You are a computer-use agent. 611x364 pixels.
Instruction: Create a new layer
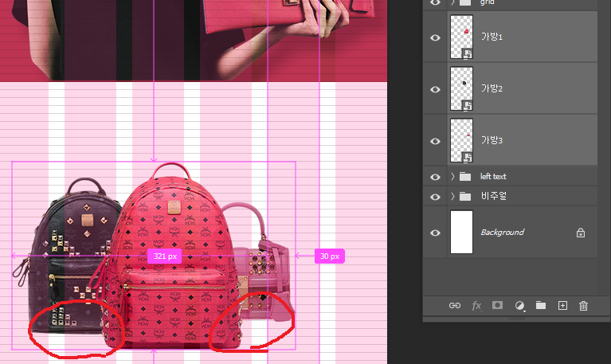pos(562,306)
